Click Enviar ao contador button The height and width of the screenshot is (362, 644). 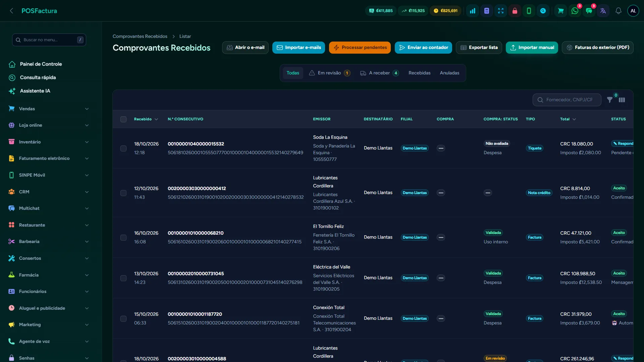click(423, 48)
